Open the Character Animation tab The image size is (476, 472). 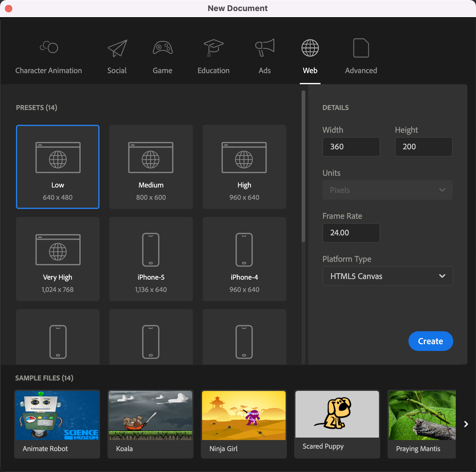pyautogui.click(x=49, y=71)
